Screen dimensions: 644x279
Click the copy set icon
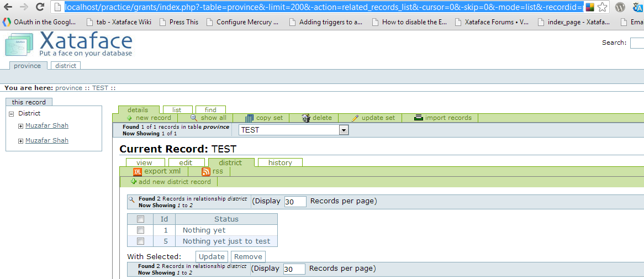pyautogui.click(x=249, y=118)
